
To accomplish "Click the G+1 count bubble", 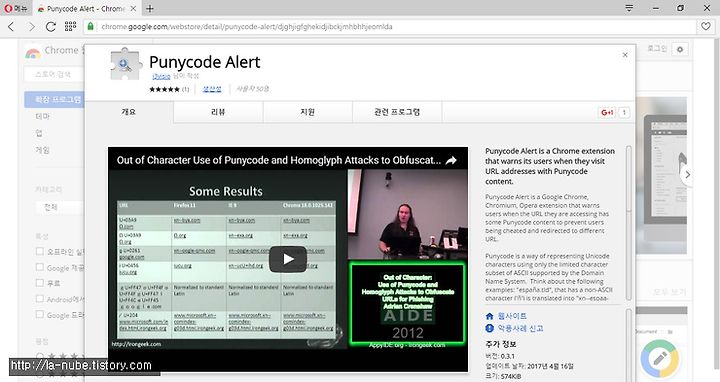I will 624,112.
